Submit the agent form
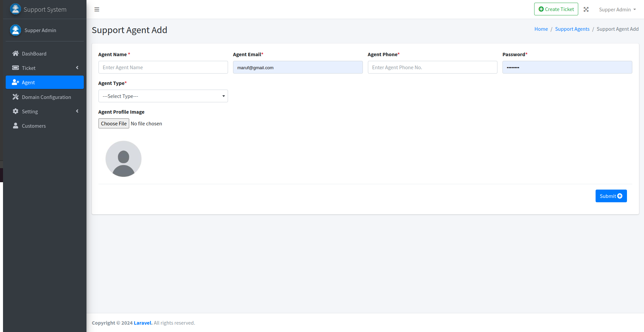The height and width of the screenshot is (332, 644). point(611,196)
